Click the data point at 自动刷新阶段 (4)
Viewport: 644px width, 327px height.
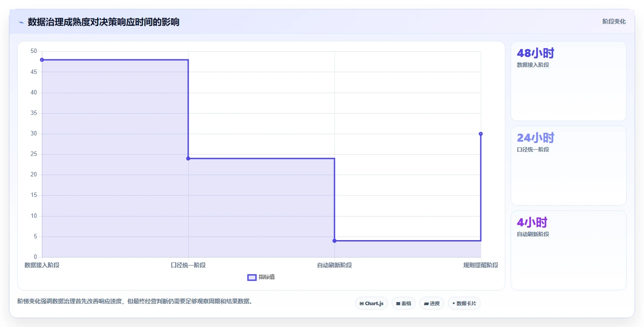(x=334, y=241)
